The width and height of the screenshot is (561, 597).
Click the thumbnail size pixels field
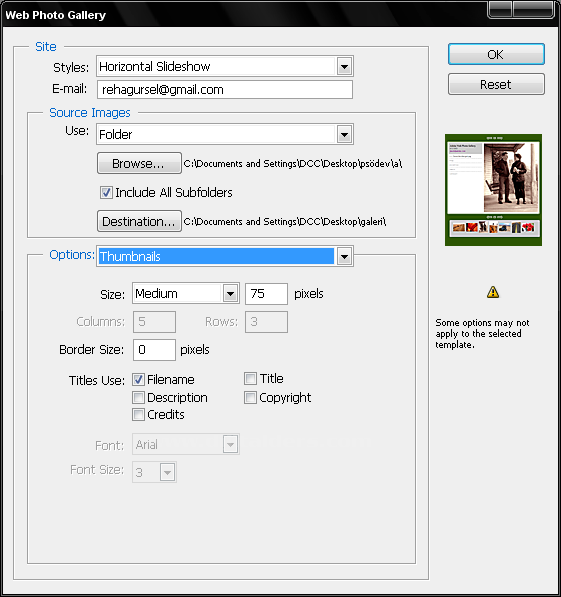[x=266, y=294]
